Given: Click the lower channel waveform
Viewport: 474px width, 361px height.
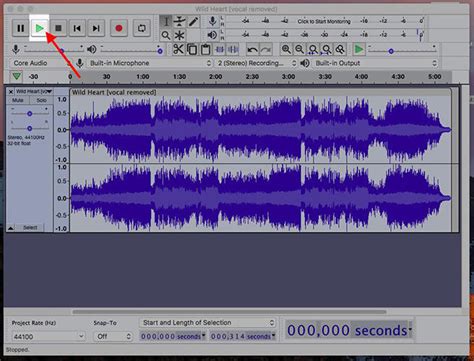Looking at the screenshot, I should tap(261, 198).
